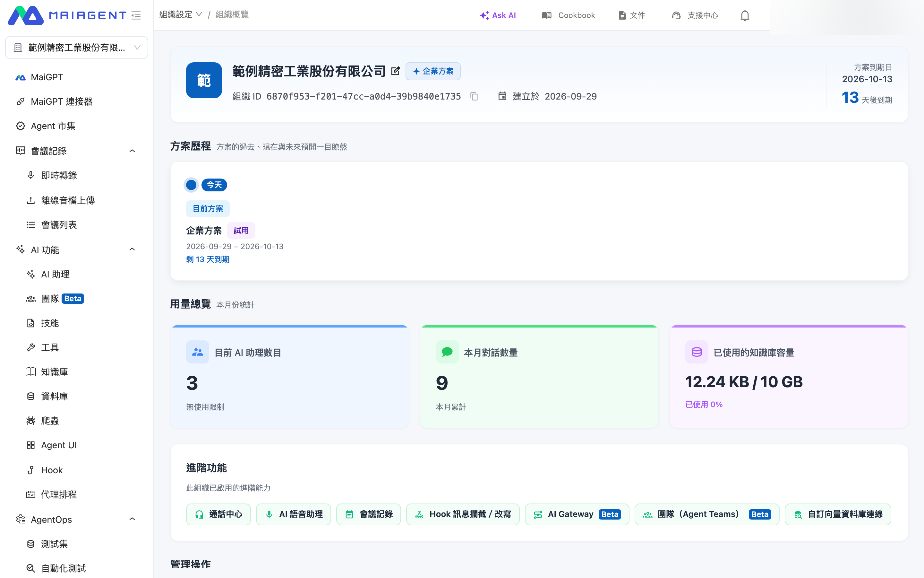The image size is (924, 578).
Task: Collapse the AgentOps sidebar section
Action: coord(133,519)
